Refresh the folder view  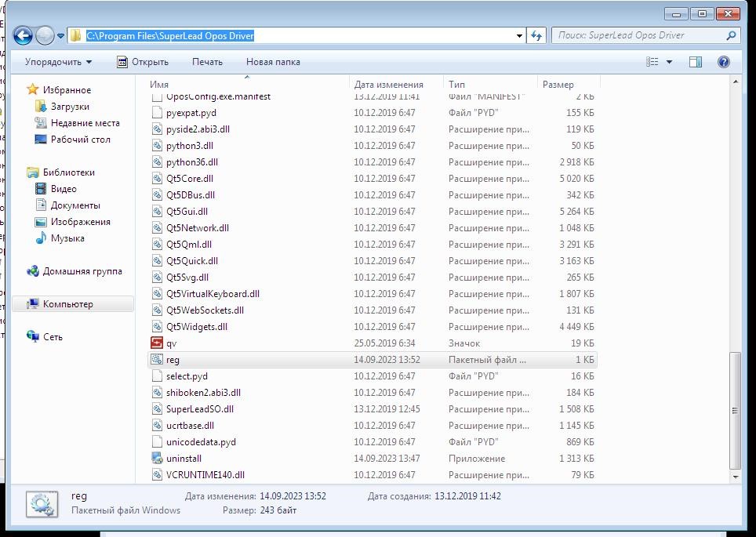pos(536,36)
